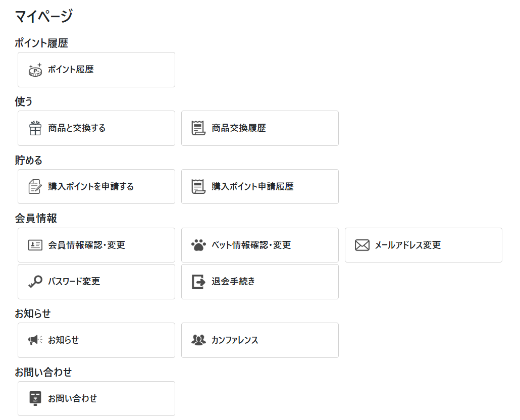This screenshot has width=520, height=420.
Task: Select メールアドレス変更
Action: (423, 245)
